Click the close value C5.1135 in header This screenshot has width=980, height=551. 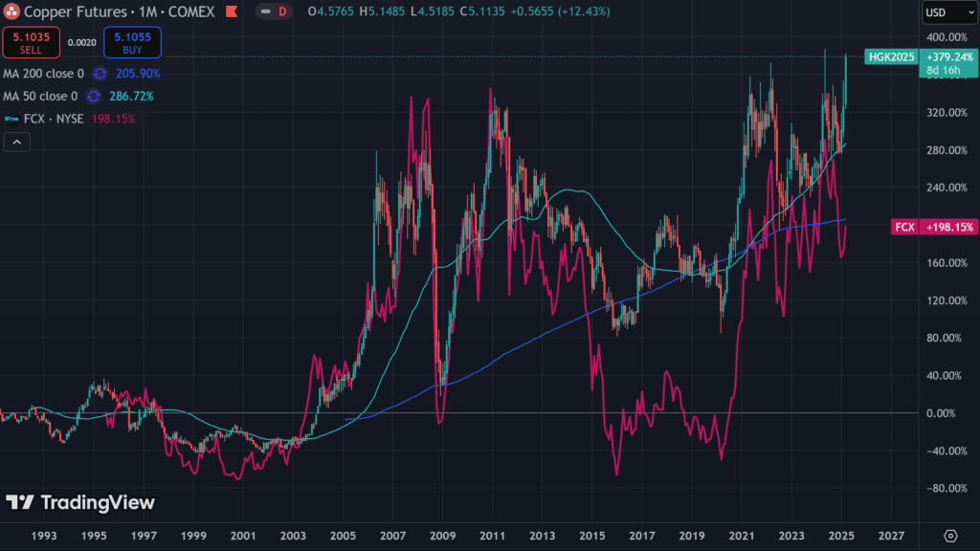pos(482,11)
